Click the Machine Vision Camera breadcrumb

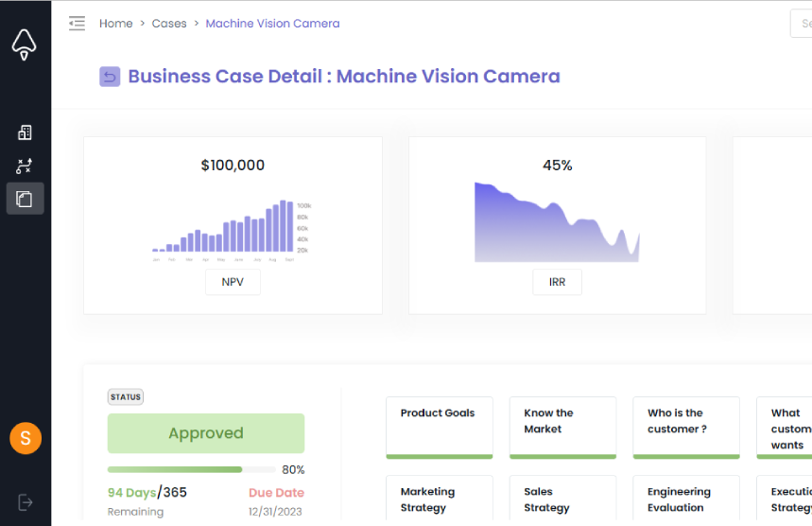pos(272,24)
